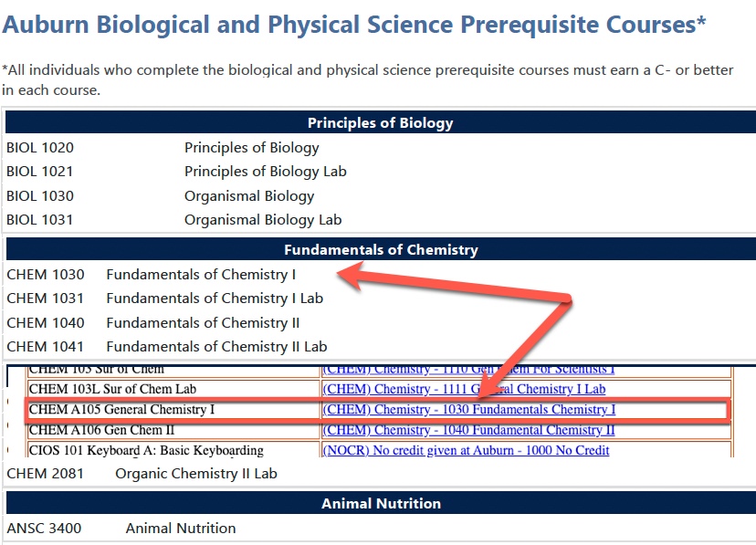Open the 1040 Fundamental Chemistry II link
The width and height of the screenshot is (756, 545).
coord(468,430)
